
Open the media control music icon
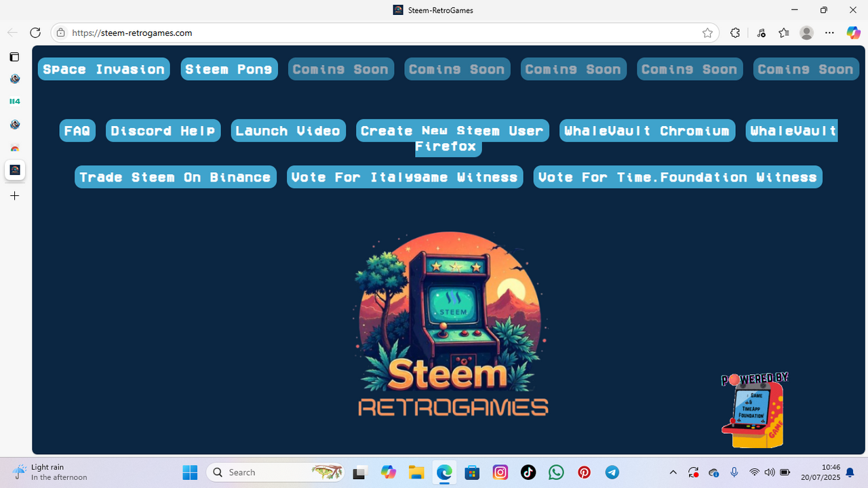tap(762, 33)
